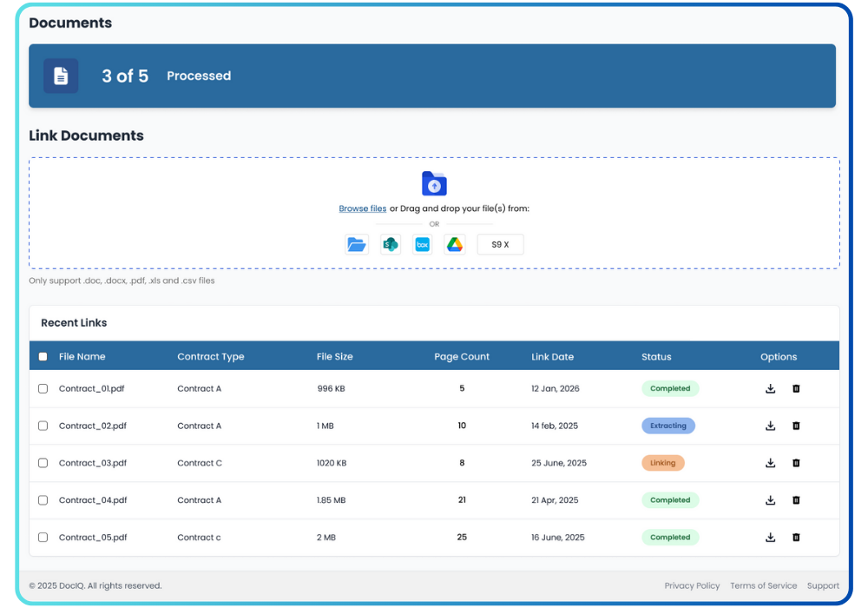Click the 25 June, 2025 link date
The width and height of the screenshot is (868, 608).
(559, 463)
